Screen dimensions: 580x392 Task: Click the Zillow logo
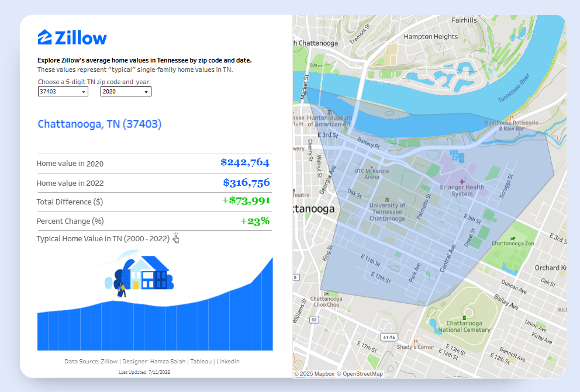pyautogui.click(x=72, y=38)
